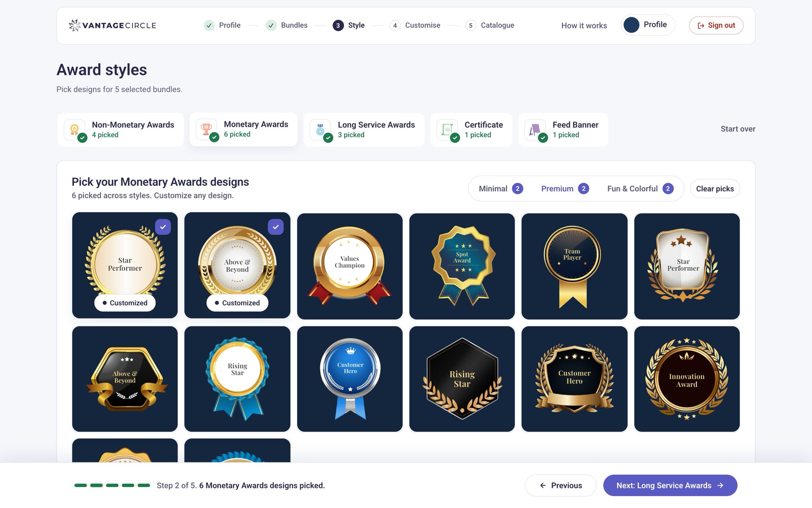The height and width of the screenshot is (508, 812).
Task: Select the Non-Monetary Awards bundle tab
Action: 121,130
